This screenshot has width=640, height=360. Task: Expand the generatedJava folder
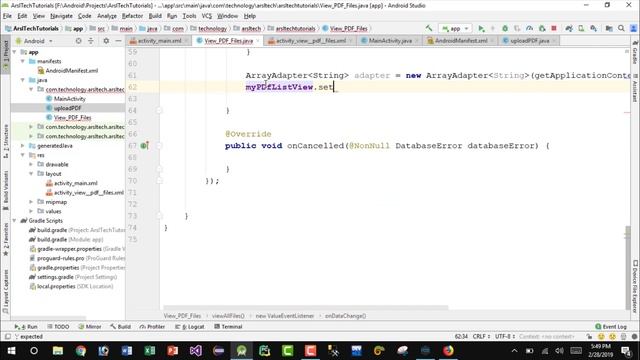pos(23,146)
